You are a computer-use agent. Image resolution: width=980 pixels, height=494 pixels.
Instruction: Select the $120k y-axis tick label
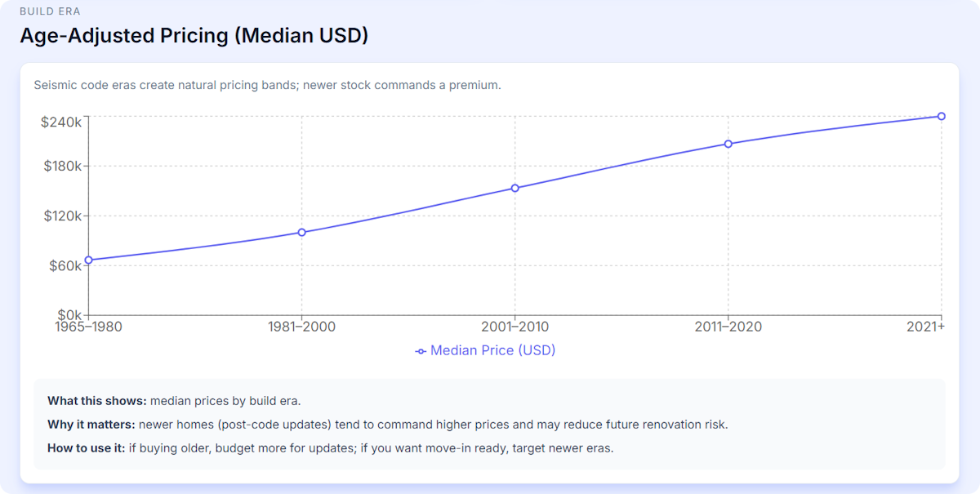61,216
